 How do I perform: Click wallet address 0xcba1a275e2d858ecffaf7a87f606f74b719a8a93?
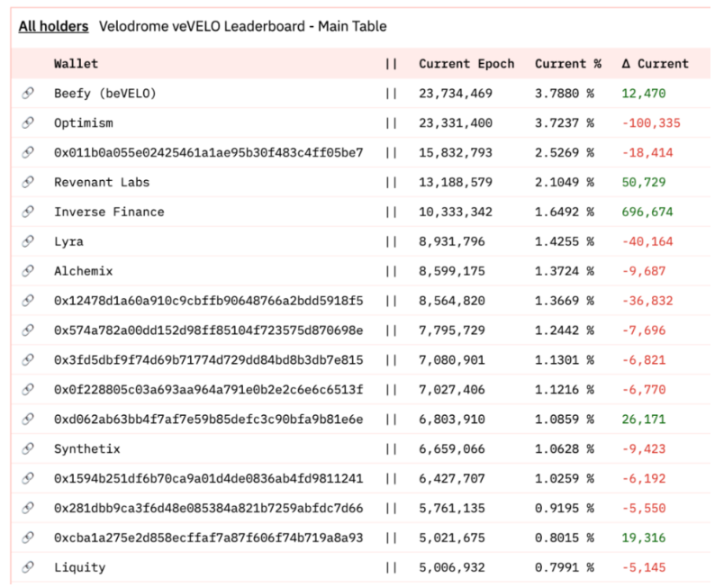click(208, 538)
